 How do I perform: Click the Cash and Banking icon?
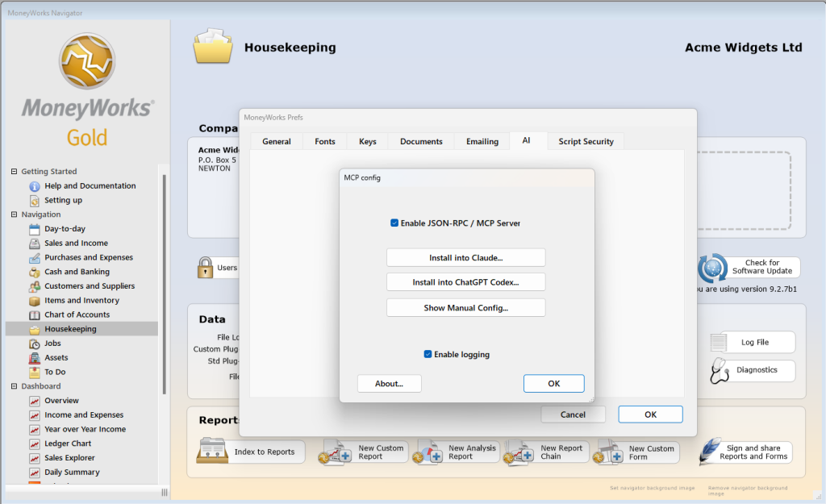(34, 272)
